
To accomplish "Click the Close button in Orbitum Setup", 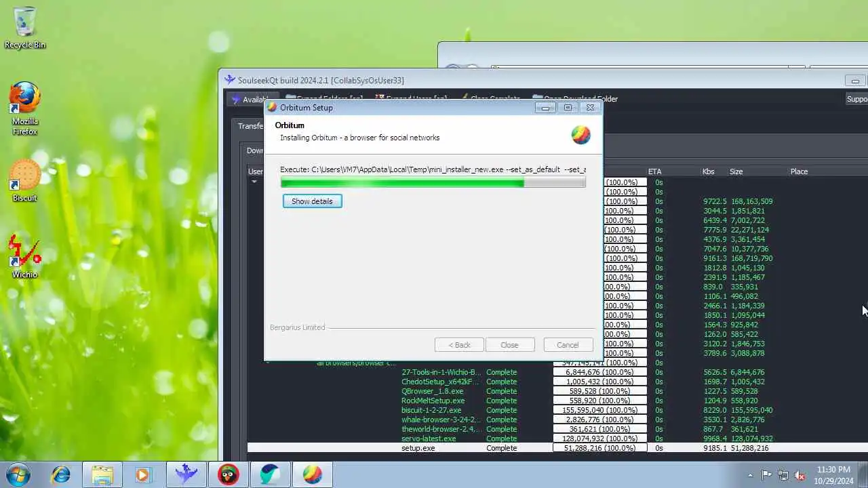I will [x=509, y=345].
